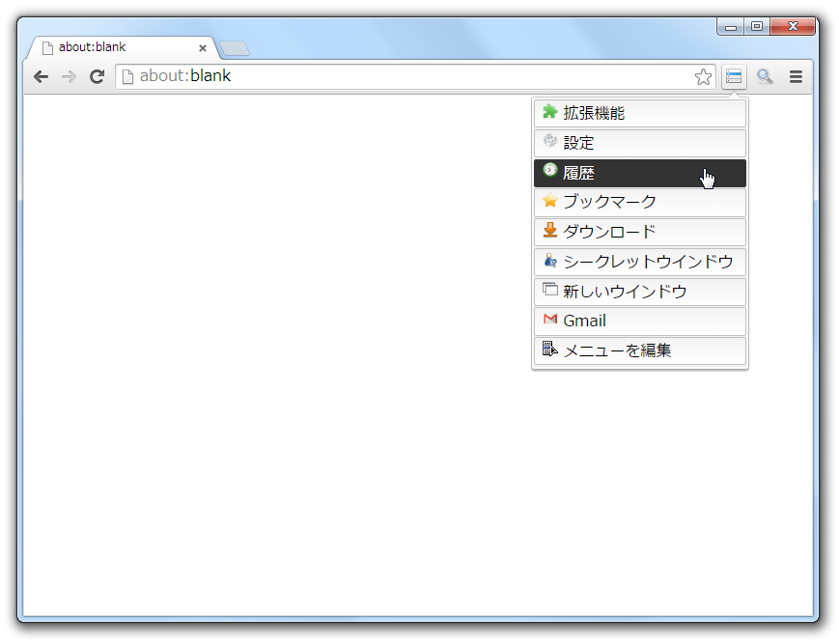This screenshot has width=839, height=644.
Task: Go forward using the forward arrow
Action: (x=69, y=77)
